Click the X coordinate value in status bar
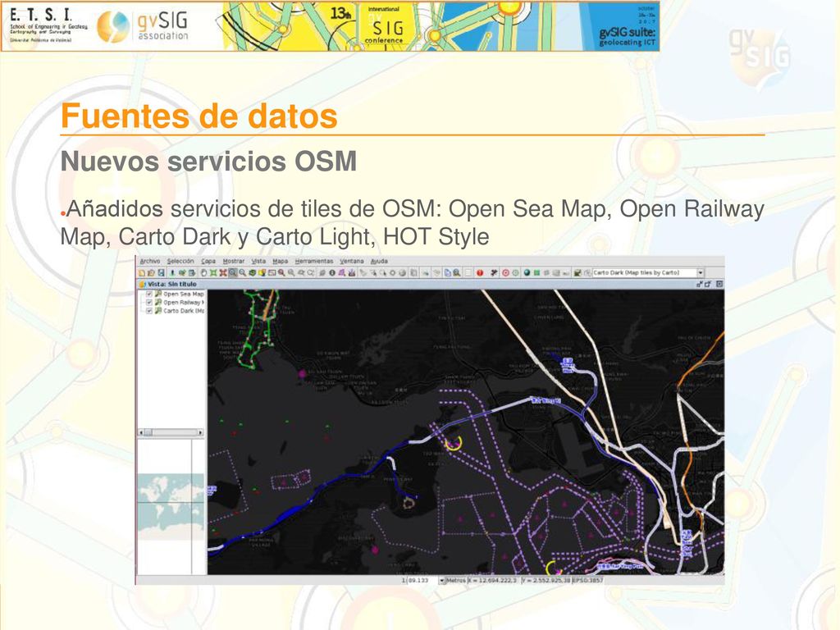The width and height of the screenshot is (840, 630). [493, 580]
